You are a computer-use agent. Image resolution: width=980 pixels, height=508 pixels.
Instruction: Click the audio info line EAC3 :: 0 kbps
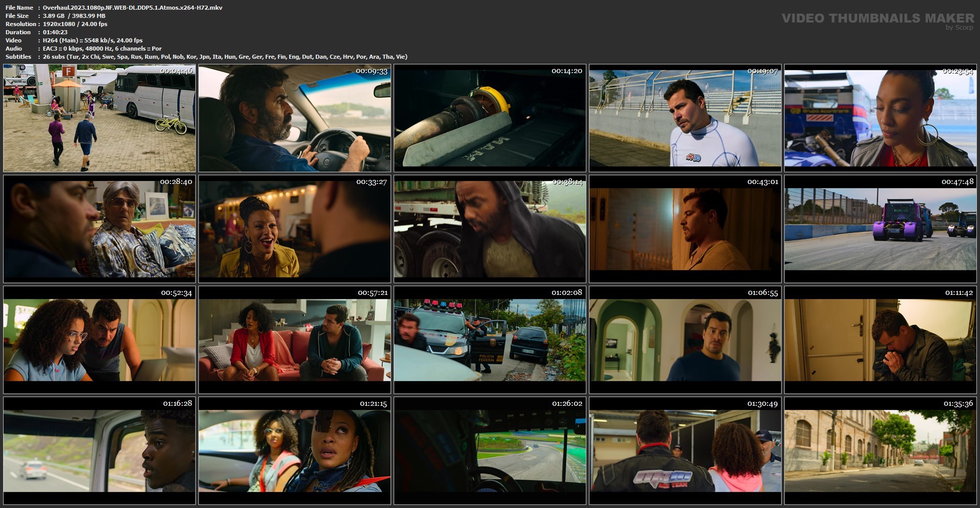coord(102,49)
